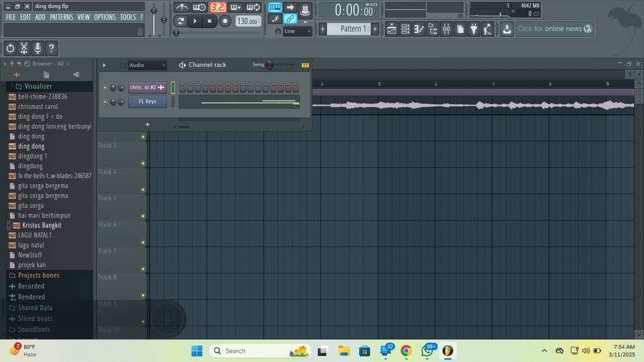This screenshot has width=644, height=362.
Task: Open the TOOLS menu
Action: tap(127, 17)
